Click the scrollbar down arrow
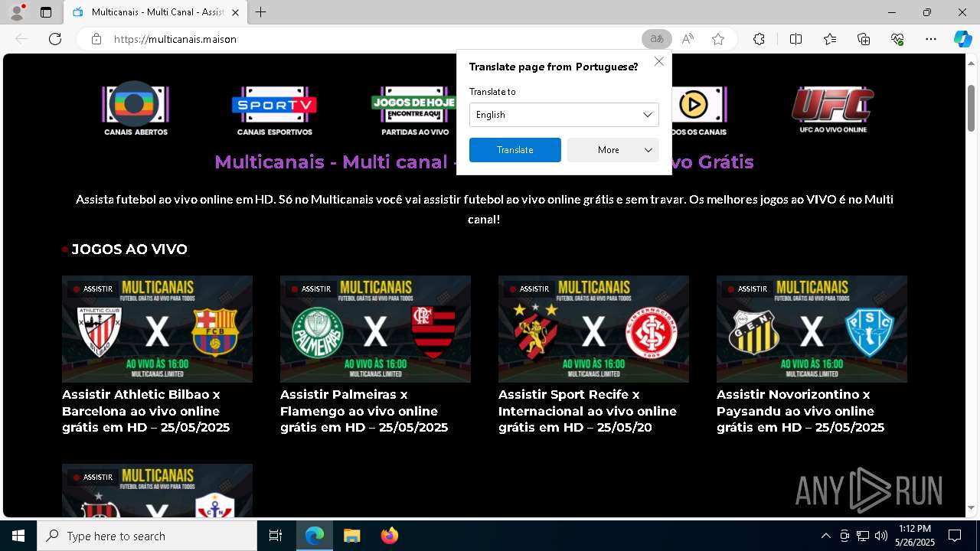This screenshot has height=551, width=980. [971, 507]
